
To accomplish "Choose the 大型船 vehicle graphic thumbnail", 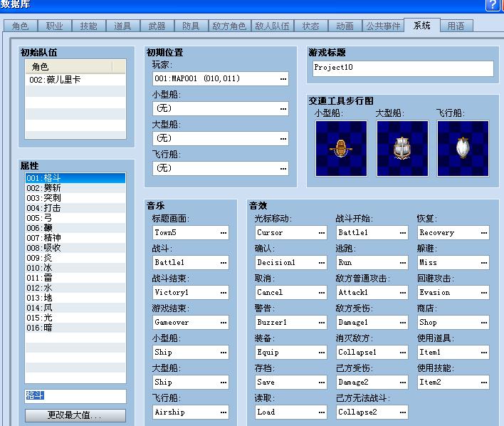I will pos(402,148).
